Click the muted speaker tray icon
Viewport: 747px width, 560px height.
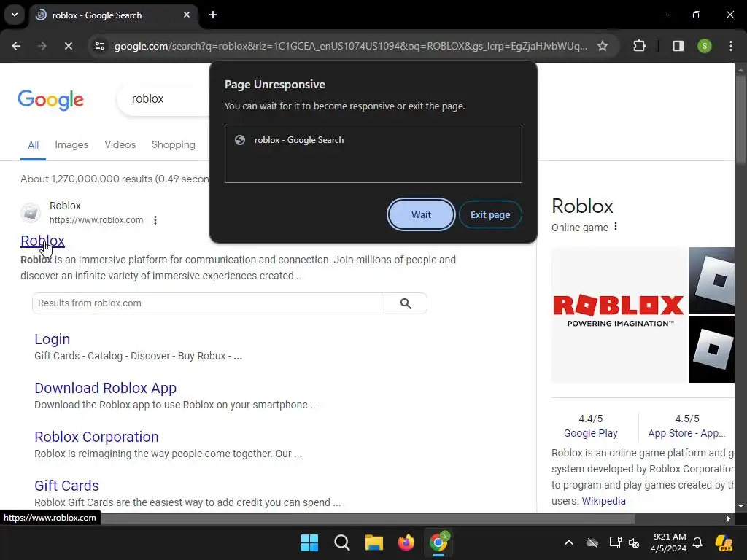coord(634,542)
